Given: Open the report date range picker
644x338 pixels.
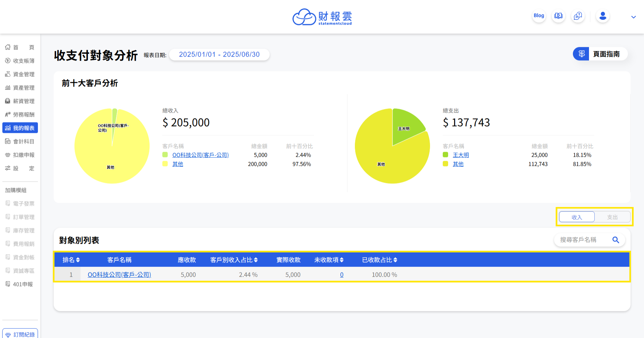Looking at the screenshot, I should [x=219, y=54].
